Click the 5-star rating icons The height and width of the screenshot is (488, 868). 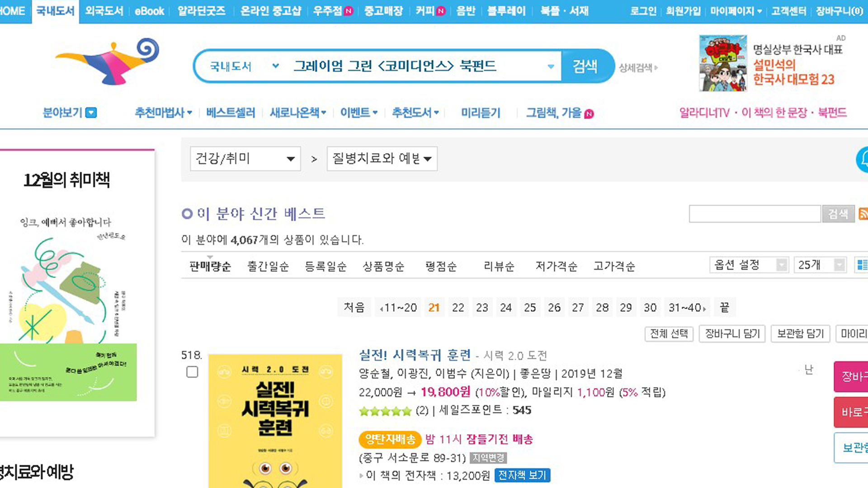(385, 411)
